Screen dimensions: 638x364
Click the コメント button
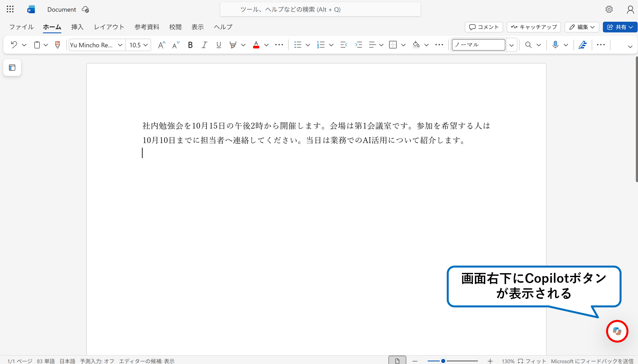484,27
